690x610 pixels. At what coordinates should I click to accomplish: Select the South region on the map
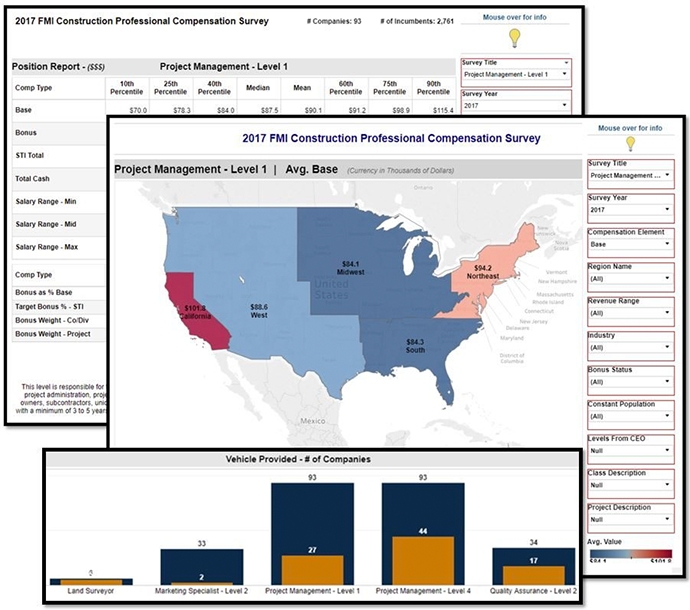pyautogui.click(x=414, y=348)
